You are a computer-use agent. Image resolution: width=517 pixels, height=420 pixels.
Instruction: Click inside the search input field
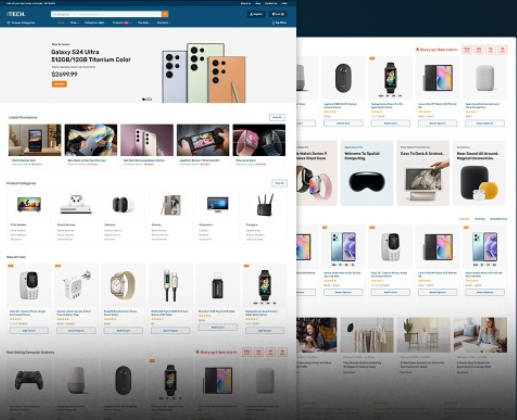tap(106, 14)
